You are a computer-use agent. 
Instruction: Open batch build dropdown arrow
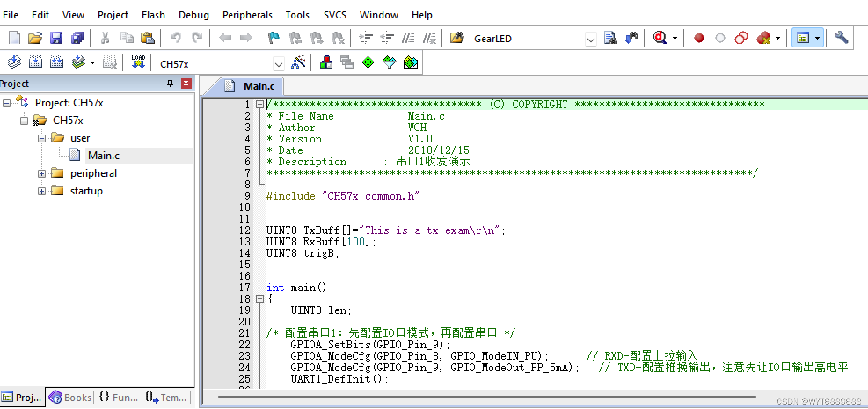[93, 63]
